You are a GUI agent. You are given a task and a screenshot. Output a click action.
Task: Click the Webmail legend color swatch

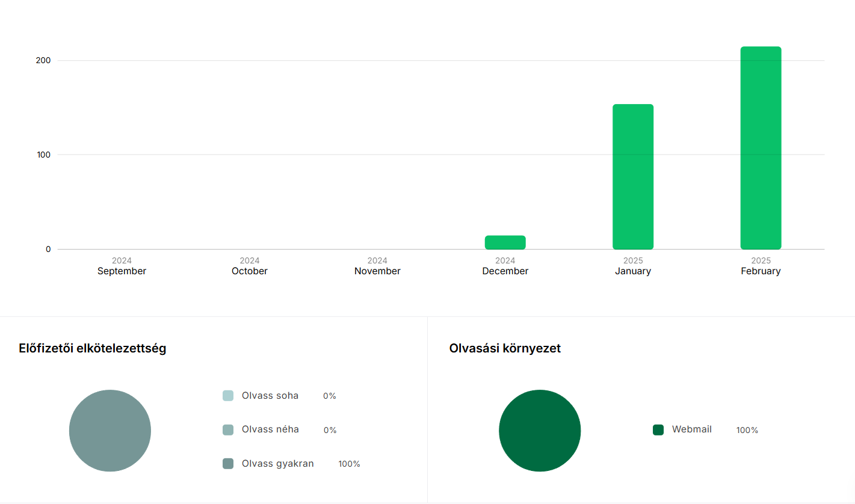[658, 430]
